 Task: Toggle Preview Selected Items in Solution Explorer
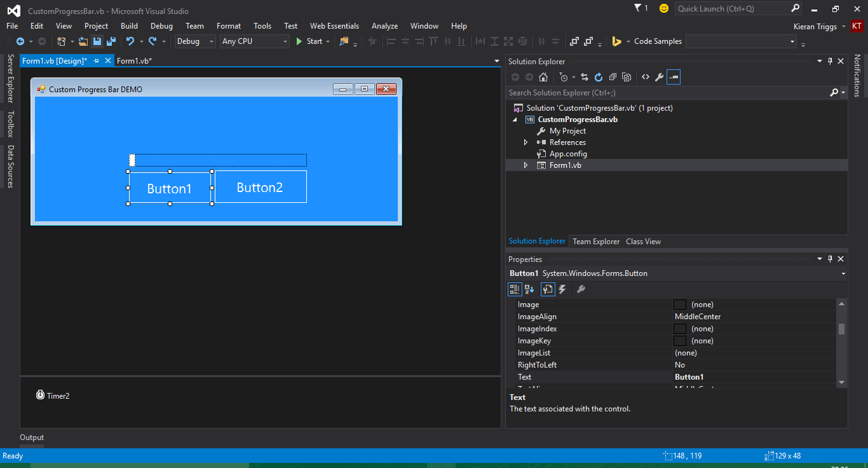(x=674, y=77)
